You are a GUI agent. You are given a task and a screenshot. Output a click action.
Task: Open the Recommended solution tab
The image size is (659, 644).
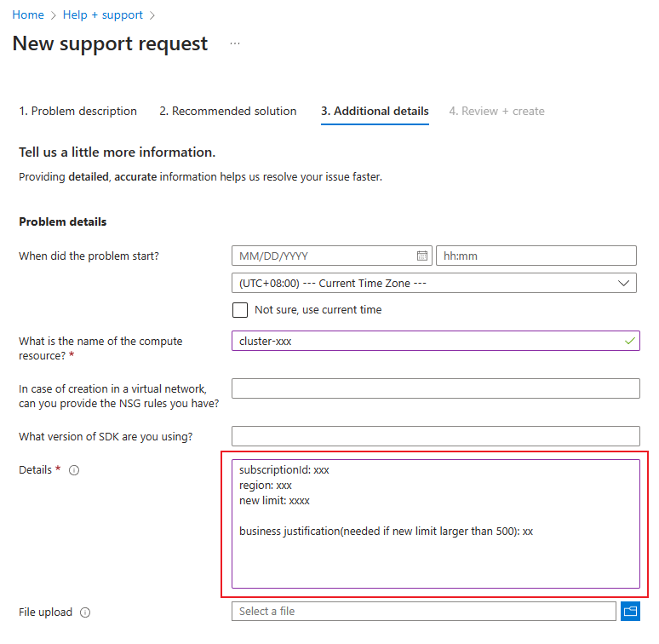point(228,111)
